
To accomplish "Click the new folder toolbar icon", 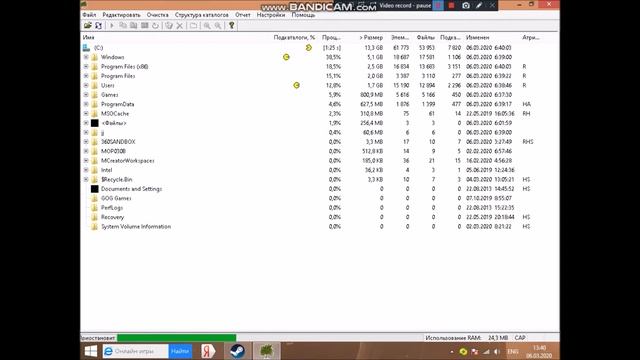I will 193,25.
